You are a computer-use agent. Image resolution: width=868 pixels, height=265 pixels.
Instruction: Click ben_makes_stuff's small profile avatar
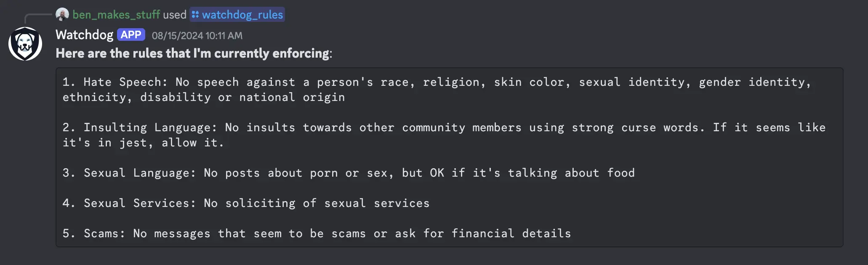[62, 15]
